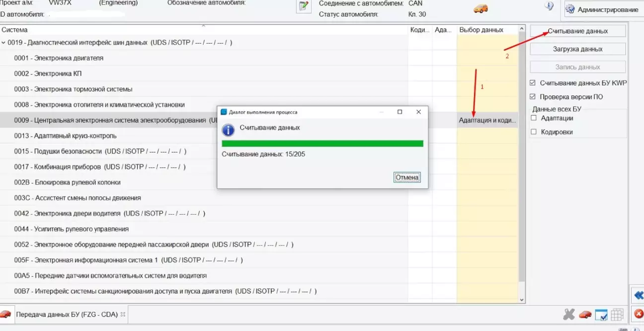The image size is (644, 331).
Task: Click the 'Запись данных' button
Action: coord(578,67)
